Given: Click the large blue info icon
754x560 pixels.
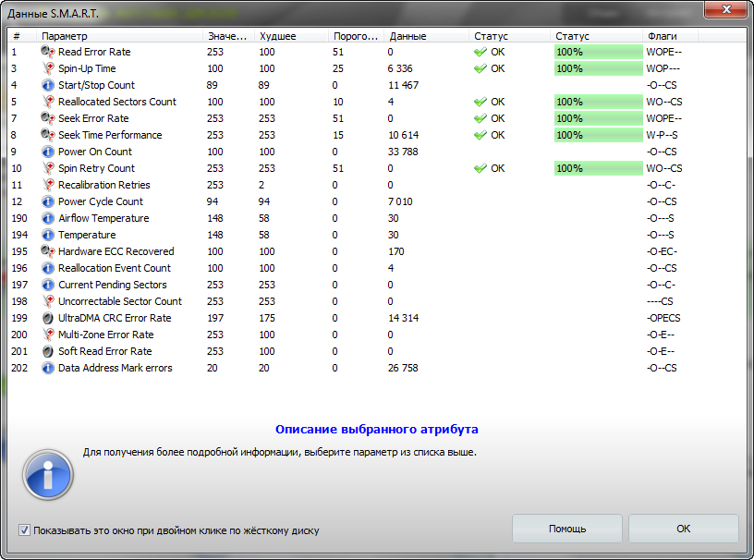Looking at the screenshot, I should coord(48,476).
